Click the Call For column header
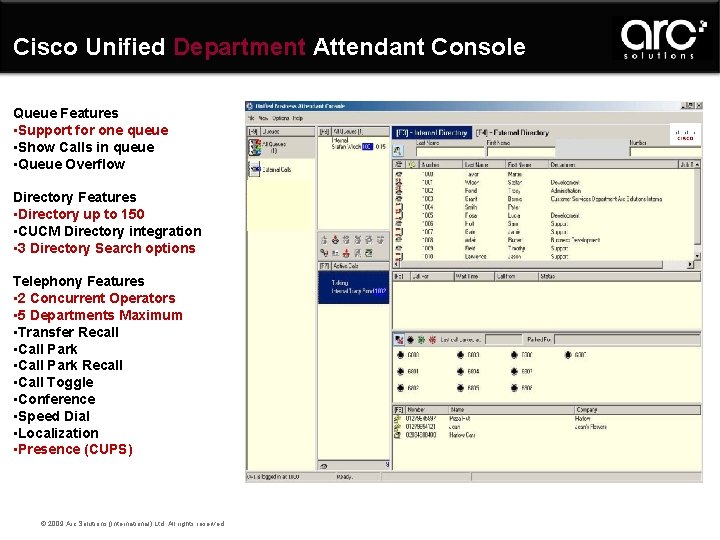This screenshot has height=540, width=720. coord(430,276)
